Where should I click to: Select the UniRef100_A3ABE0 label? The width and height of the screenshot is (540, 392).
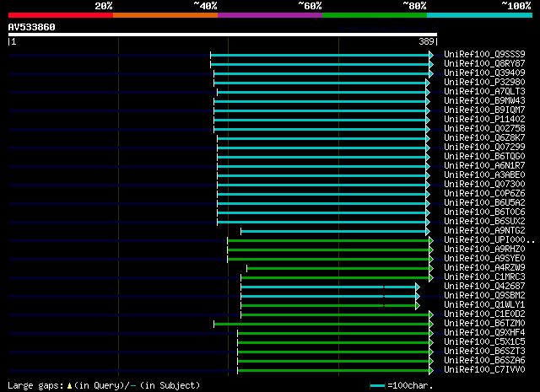484,175
